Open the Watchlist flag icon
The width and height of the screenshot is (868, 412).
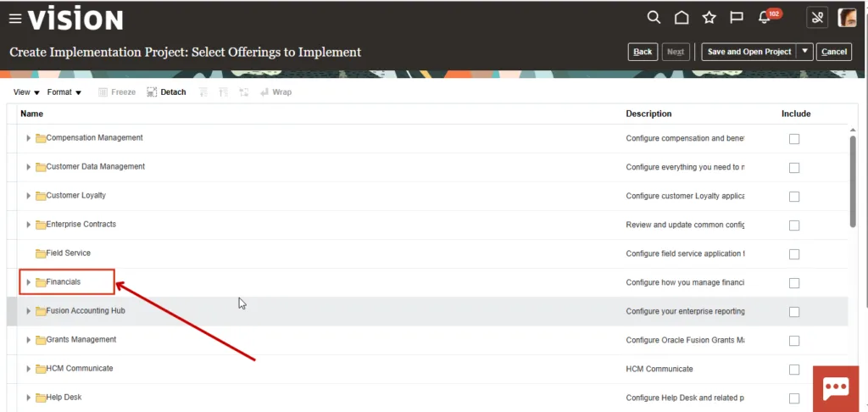[x=737, y=18]
